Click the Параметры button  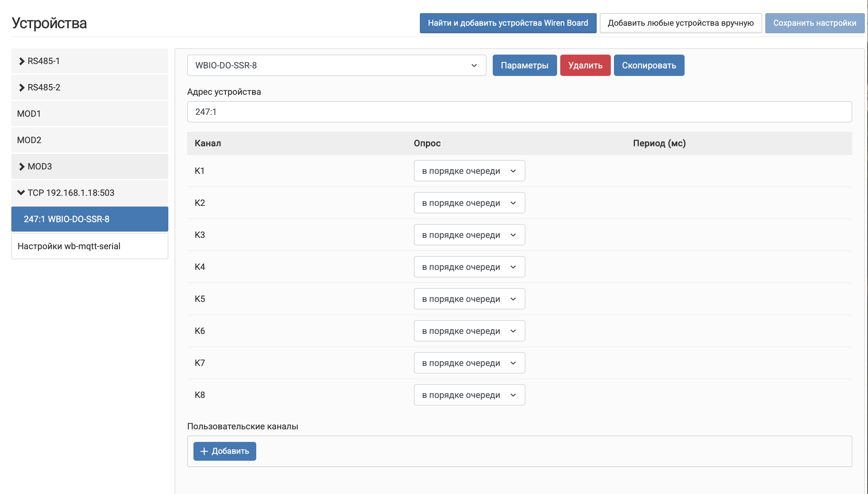(x=524, y=66)
